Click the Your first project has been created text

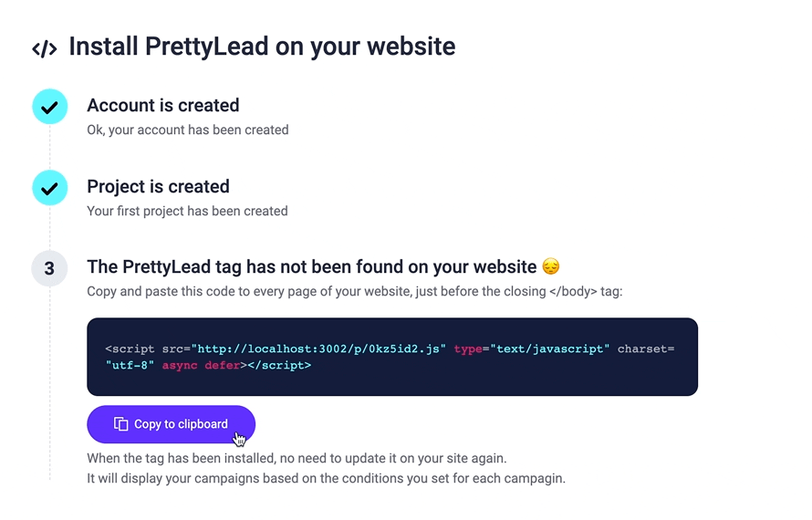187,211
